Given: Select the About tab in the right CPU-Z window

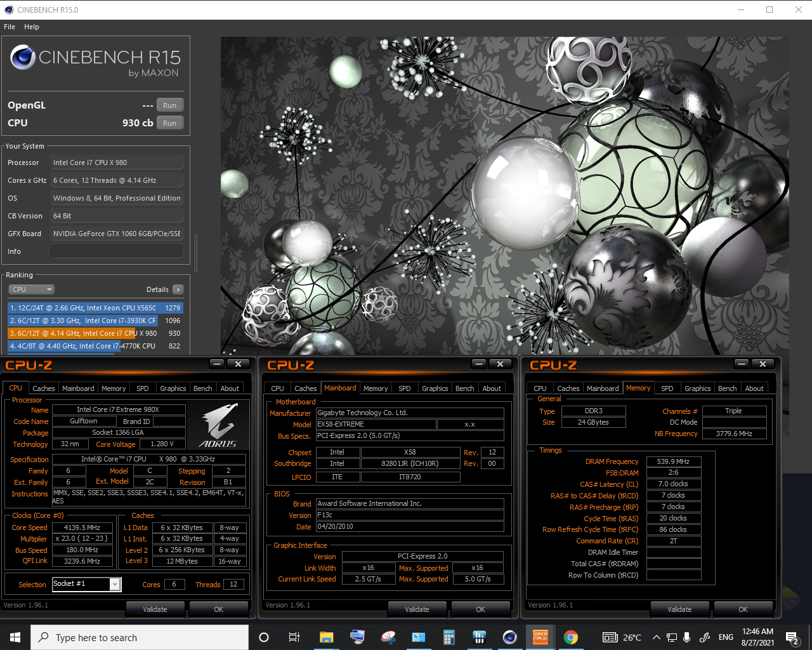Looking at the screenshot, I should tap(754, 388).
